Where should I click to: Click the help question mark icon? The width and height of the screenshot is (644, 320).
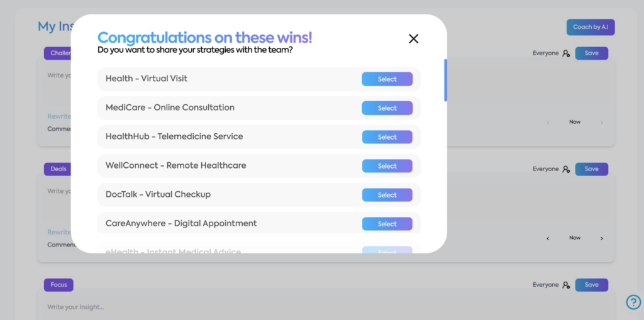coord(633,302)
